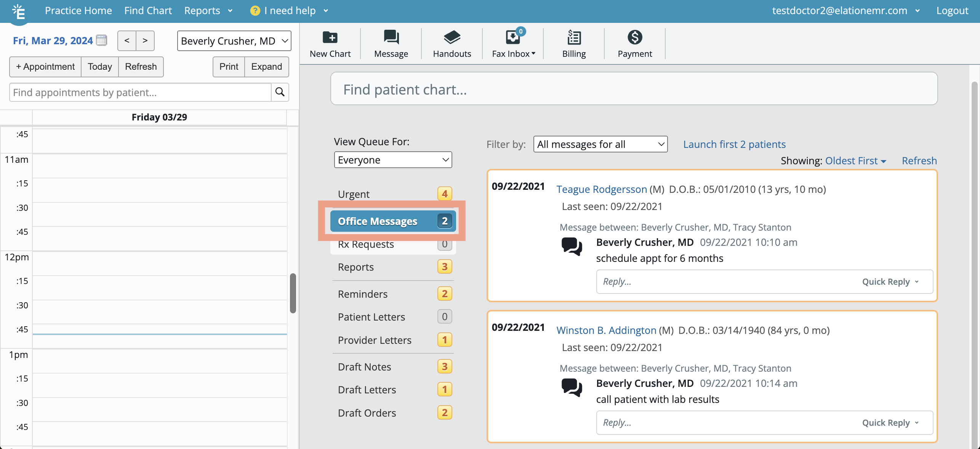Select Practice Home in the navigation bar
The height and width of the screenshot is (449, 980).
tap(78, 10)
